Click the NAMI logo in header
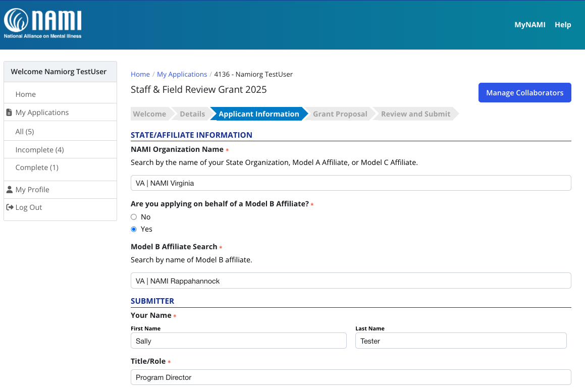585x392 pixels. coord(42,23)
